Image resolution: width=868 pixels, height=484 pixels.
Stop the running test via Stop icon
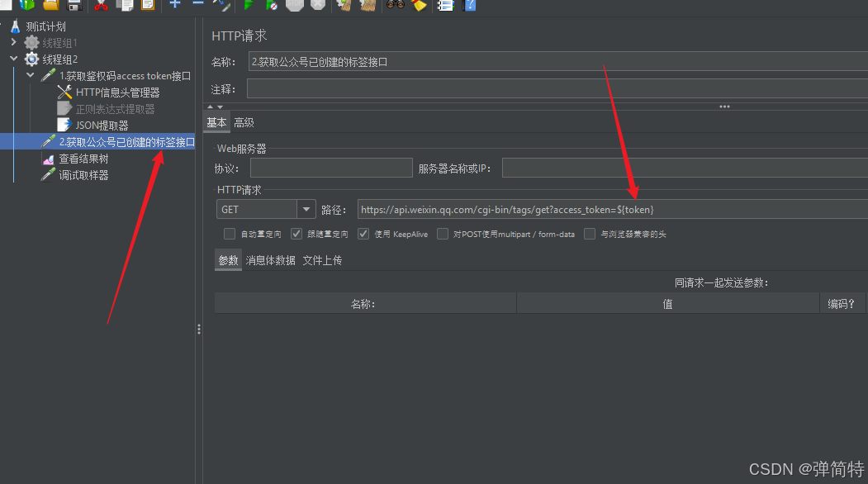(294, 7)
